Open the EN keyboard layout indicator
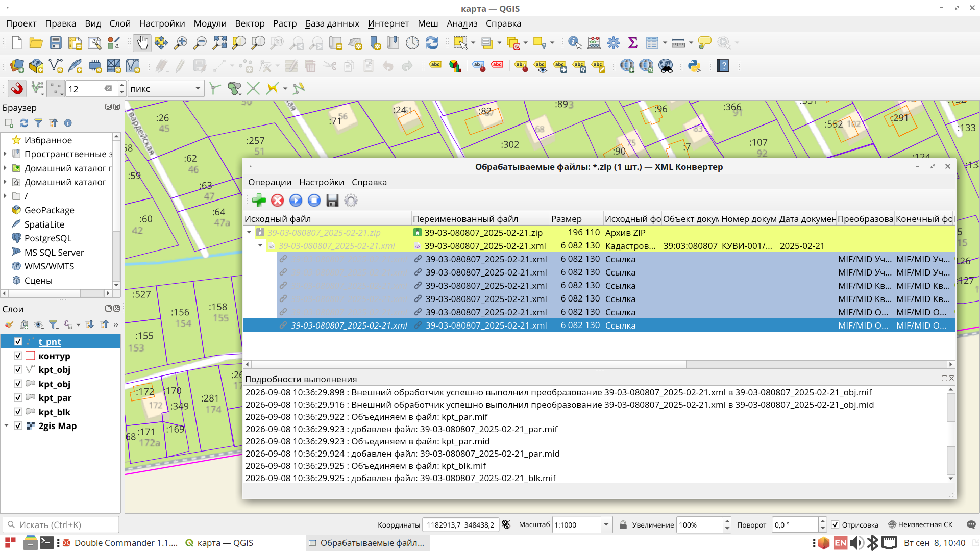Image resolution: width=980 pixels, height=551 pixels. pyautogui.click(x=840, y=543)
